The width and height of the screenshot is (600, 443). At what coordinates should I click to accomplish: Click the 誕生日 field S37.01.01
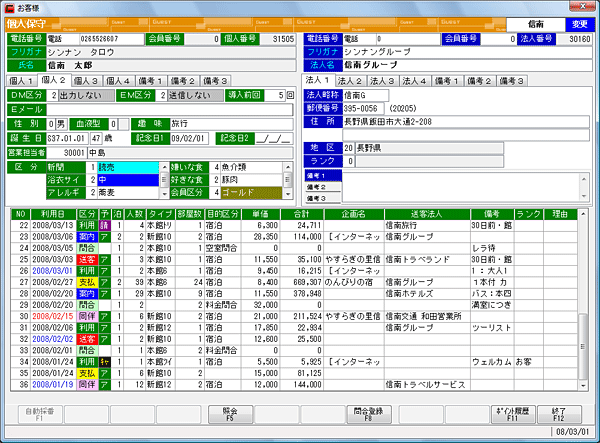(x=67, y=138)
